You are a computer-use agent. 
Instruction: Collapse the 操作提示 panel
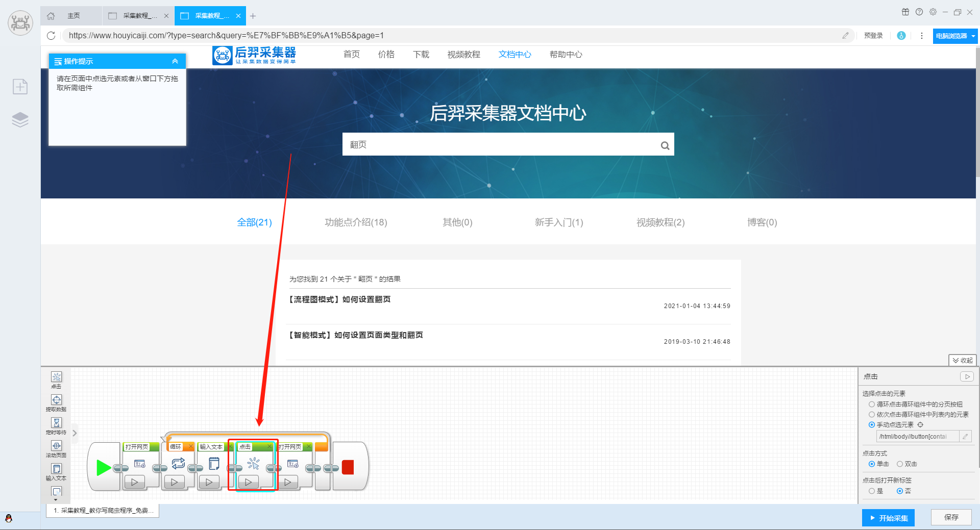coord(175,61)
